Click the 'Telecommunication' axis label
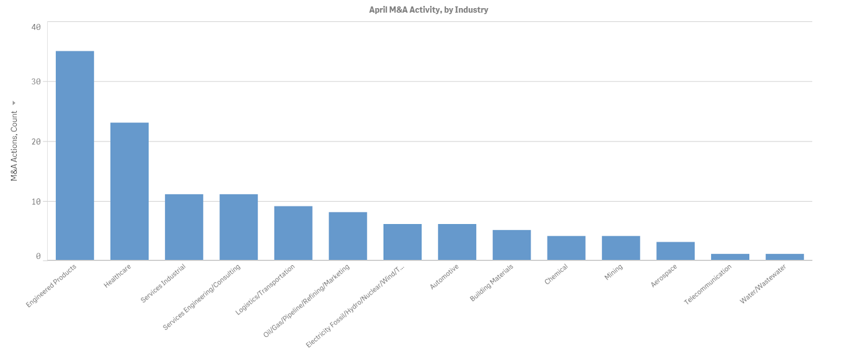The height and width of the screenshot is (351, 868). coord(709,284)
